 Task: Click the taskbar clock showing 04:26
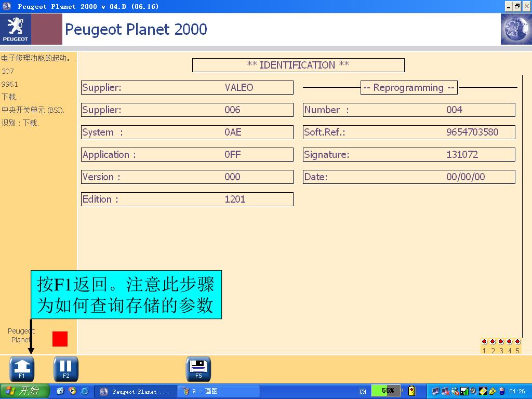coord(517,391)
